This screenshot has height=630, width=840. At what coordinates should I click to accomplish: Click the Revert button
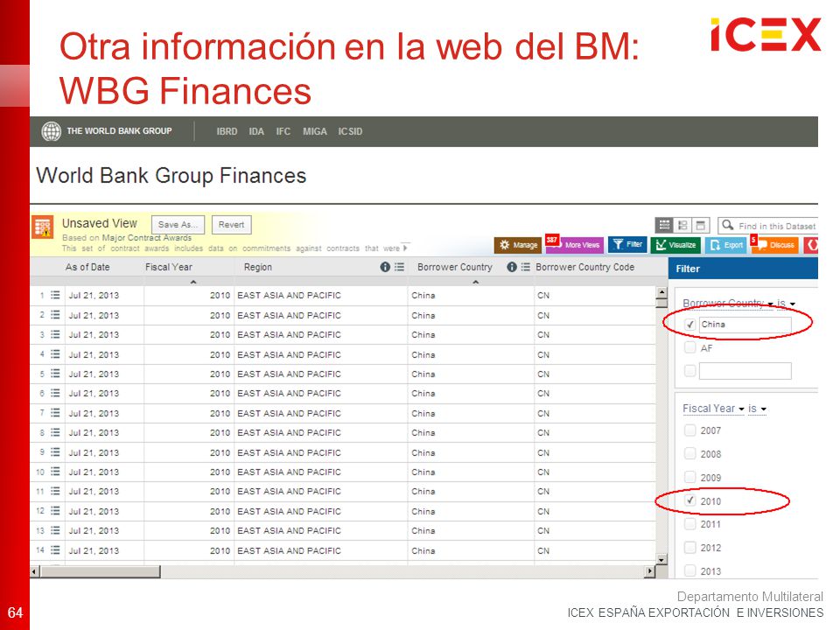pos(231,225)
